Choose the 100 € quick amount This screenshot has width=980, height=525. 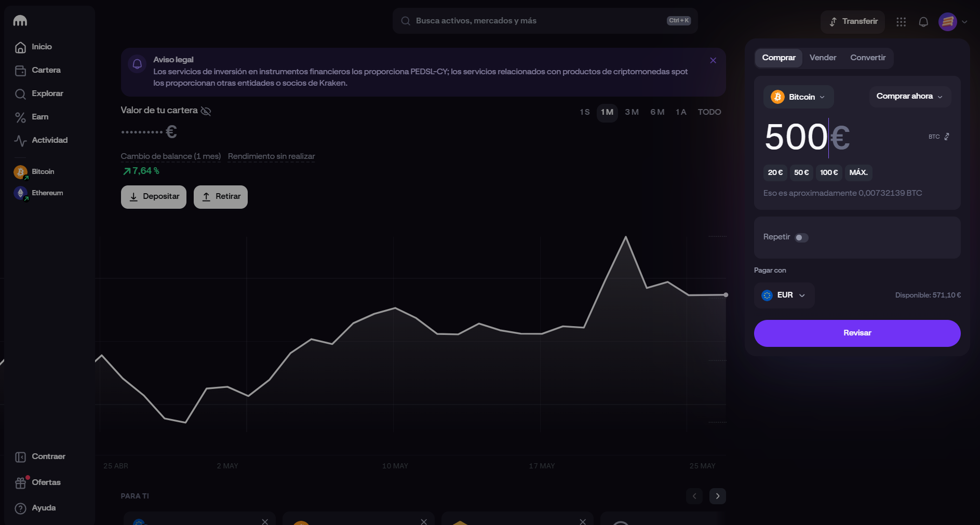[x=829, y=172]
